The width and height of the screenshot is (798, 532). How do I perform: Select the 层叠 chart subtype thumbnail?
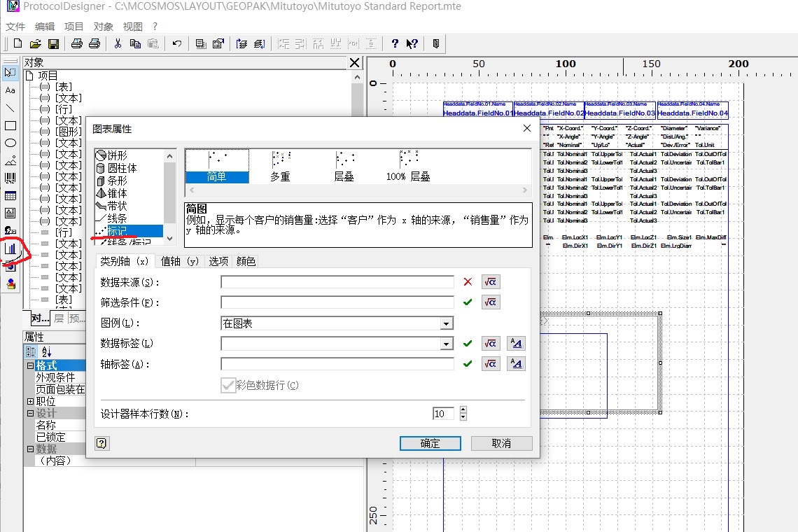[x=344, y=166]
